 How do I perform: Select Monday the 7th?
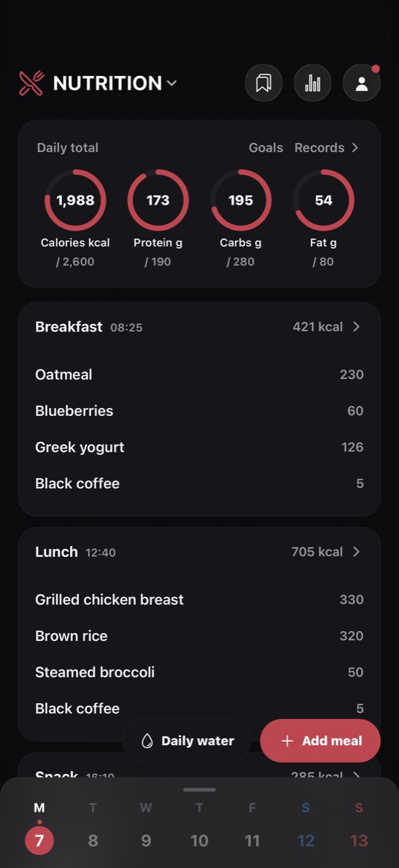[39, 841]
